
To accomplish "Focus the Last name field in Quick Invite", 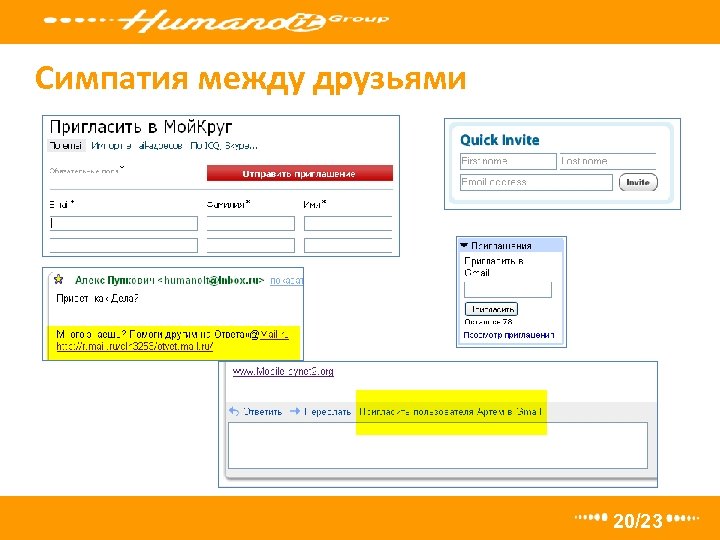I will tap(608, 161).
